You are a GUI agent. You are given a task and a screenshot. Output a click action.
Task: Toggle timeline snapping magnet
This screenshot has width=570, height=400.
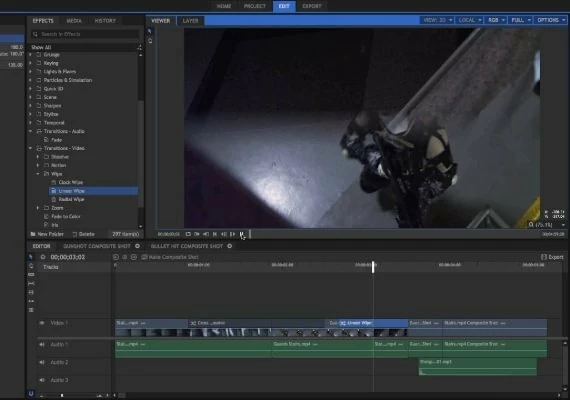point(31,393)
